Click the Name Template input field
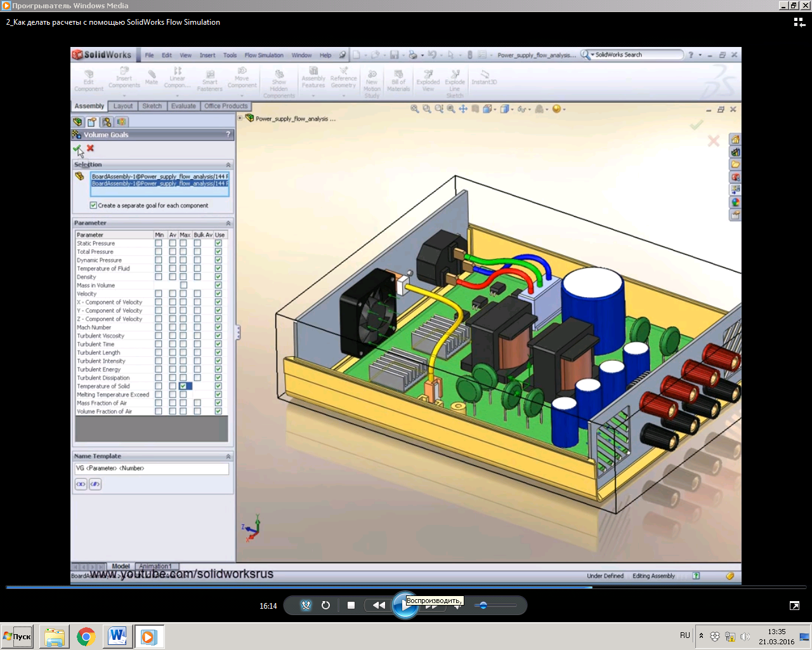 [152, 468]
